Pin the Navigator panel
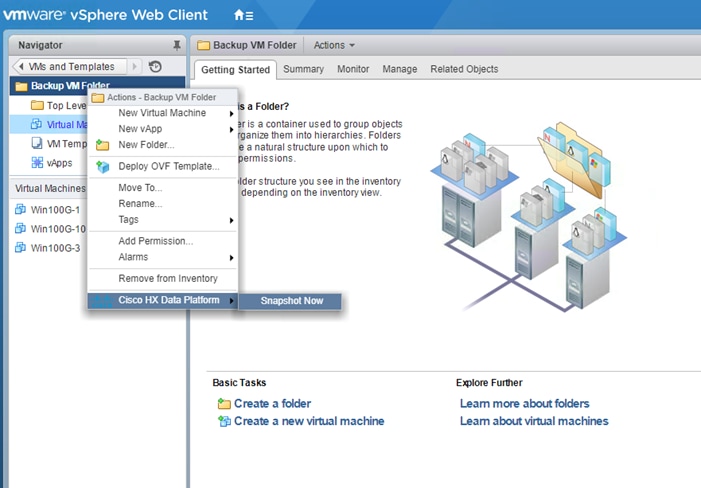Image resolution: width=701 pixels, height=488 pixels. [177, 45]
